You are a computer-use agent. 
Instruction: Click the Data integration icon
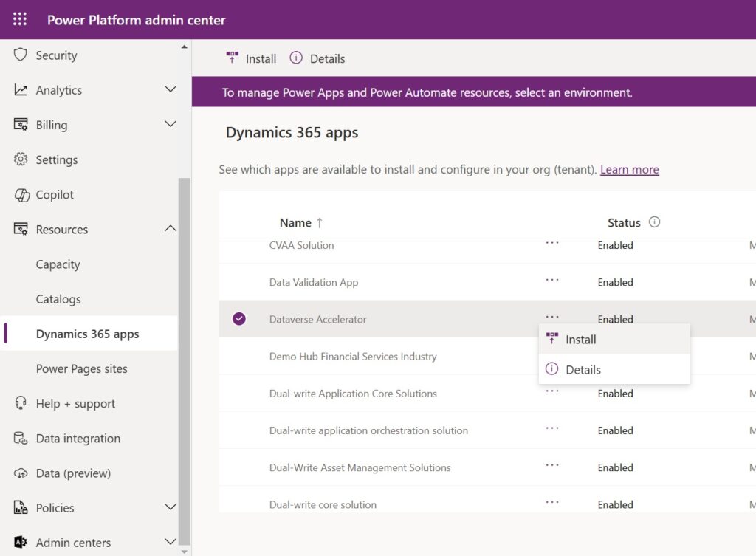(x=20, y=438)
